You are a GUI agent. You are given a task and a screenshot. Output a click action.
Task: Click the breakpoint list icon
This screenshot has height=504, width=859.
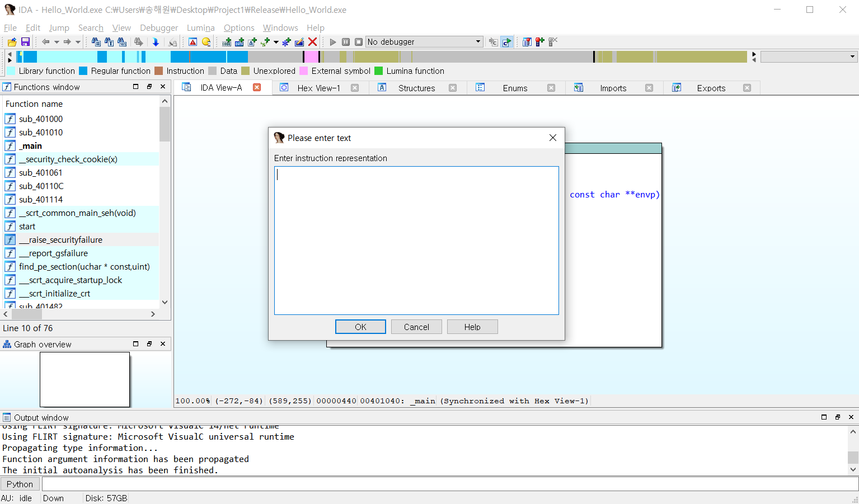click(x=527, y=42)
